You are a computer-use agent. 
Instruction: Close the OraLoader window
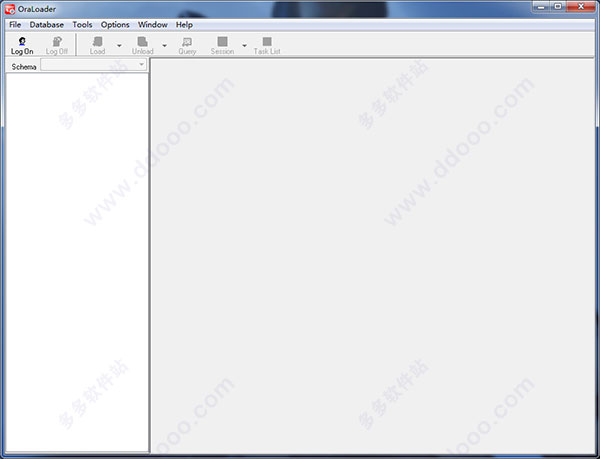click(580, 7)
